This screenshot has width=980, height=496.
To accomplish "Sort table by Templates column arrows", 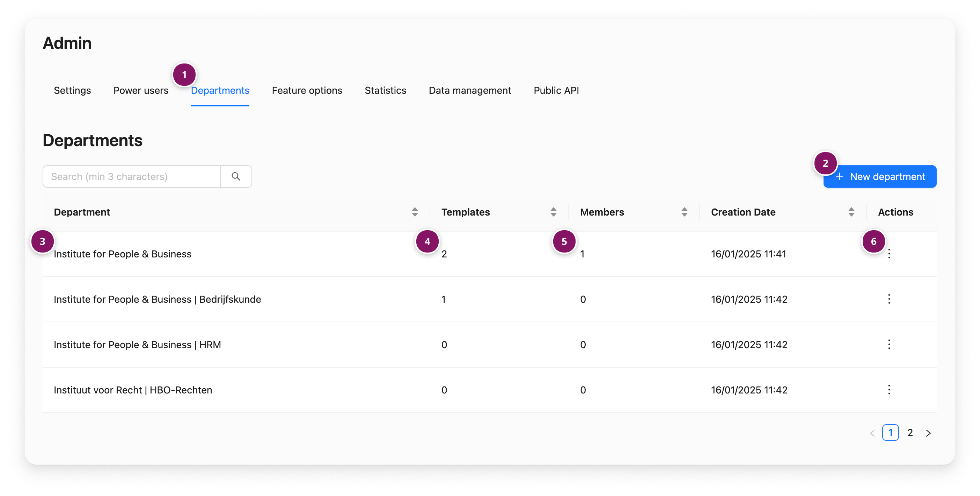I will click(553, 212).
